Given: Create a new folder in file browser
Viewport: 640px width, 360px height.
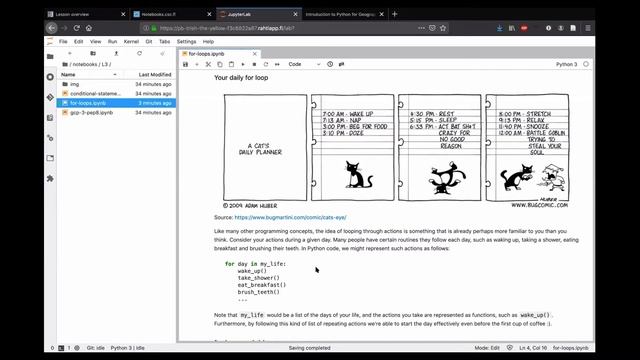Looking at the screenshot, I should [x=93, y=53].
